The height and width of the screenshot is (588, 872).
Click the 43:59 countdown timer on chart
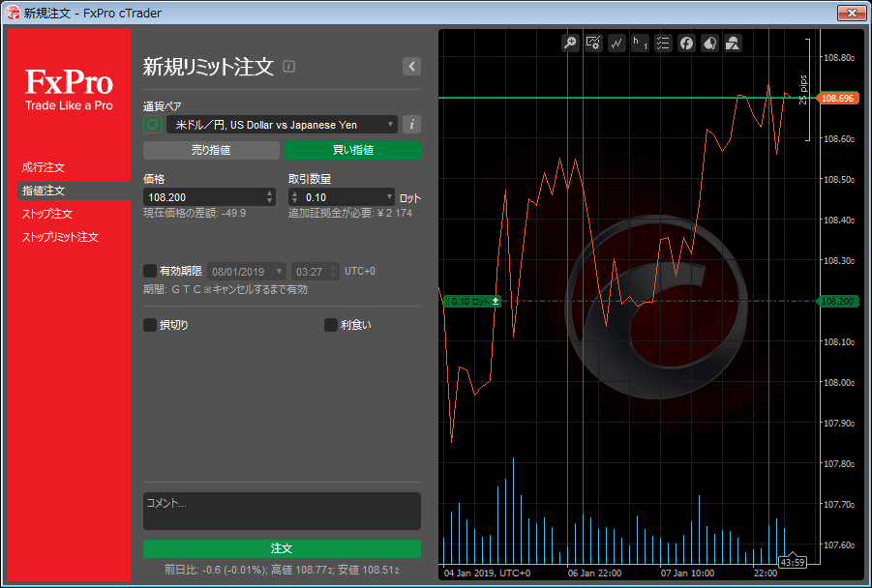pyautogui.click(x=793, y=562)
